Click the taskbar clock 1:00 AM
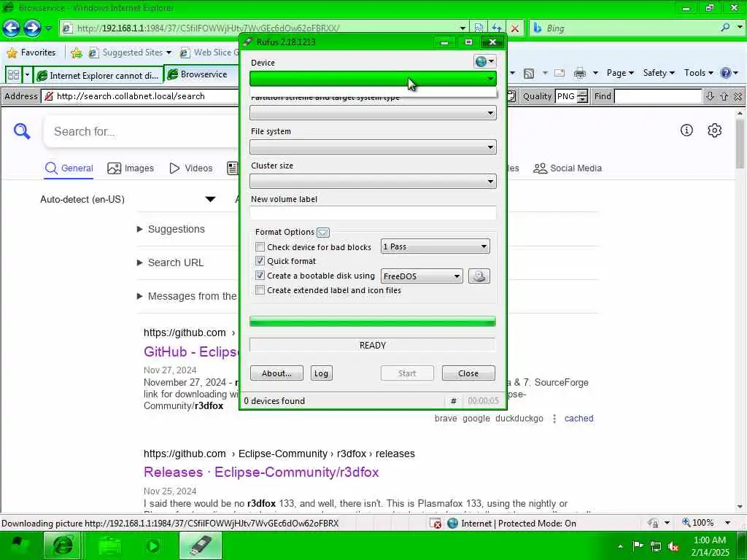Viewport: 747px width, 560px height. (709, 540)
